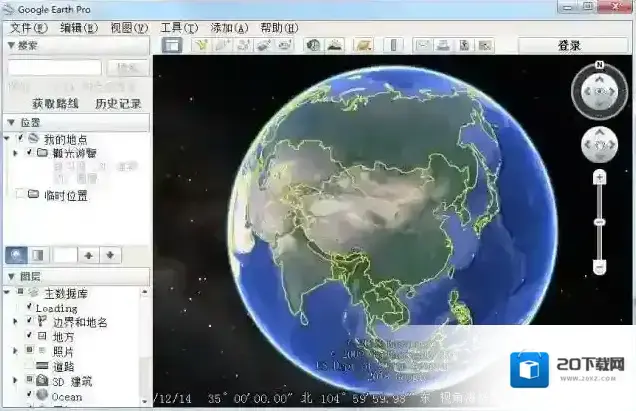The width and height of the screenshot is (636, 411).
Task: Uncheck the 我的地点 checkbox
Action: (20, 138)
